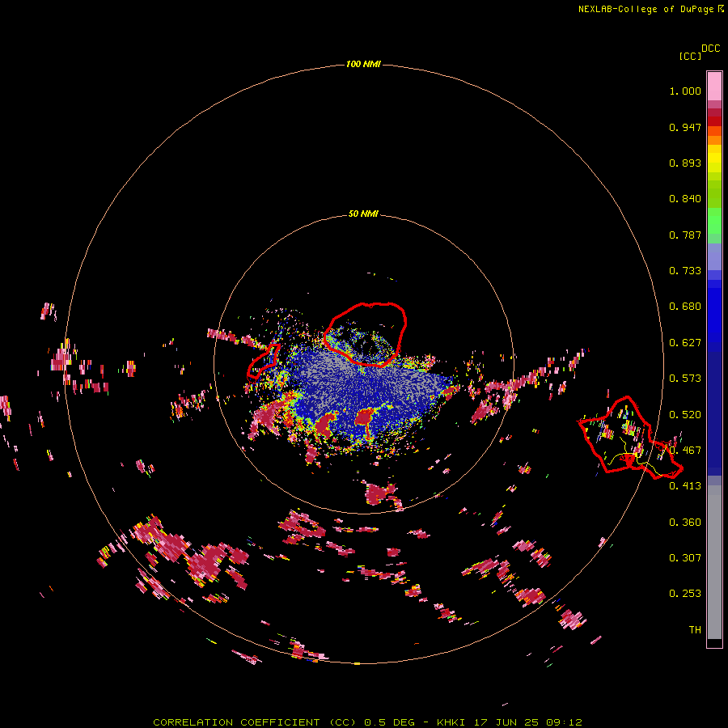Click the 0.627 legend value

pyautogui.click(x=685, y=343)
